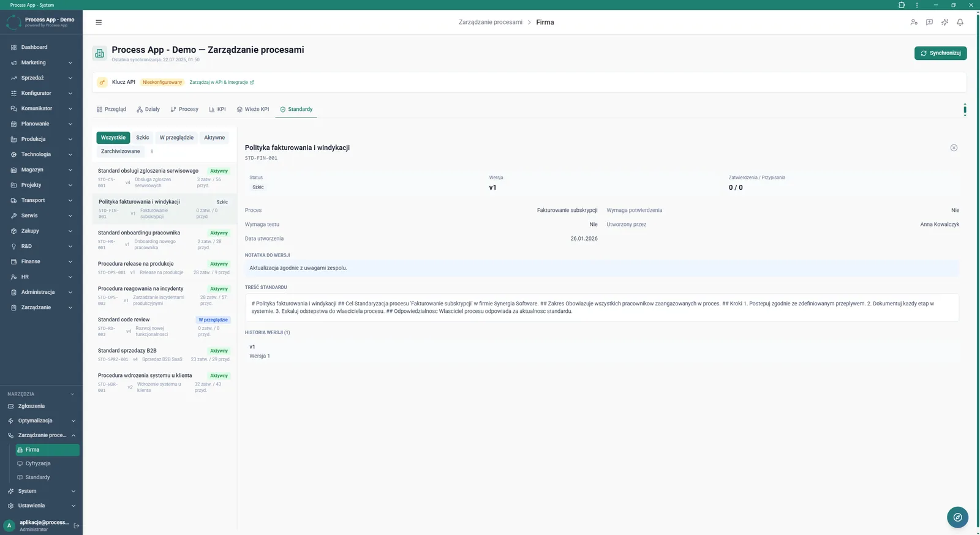The height and width of the screenshot is (535, 980).
Task: Click the user settings icon in header
Action: pos(914,22)
